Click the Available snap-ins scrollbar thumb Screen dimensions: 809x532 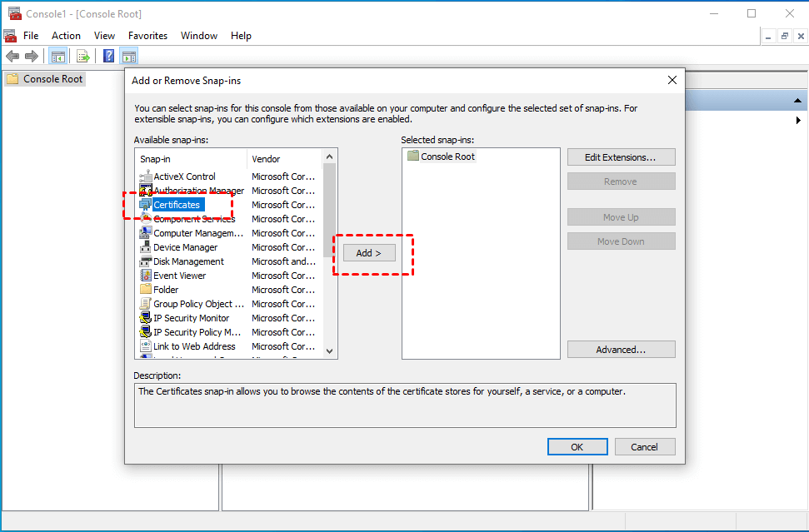pos(330,210)
